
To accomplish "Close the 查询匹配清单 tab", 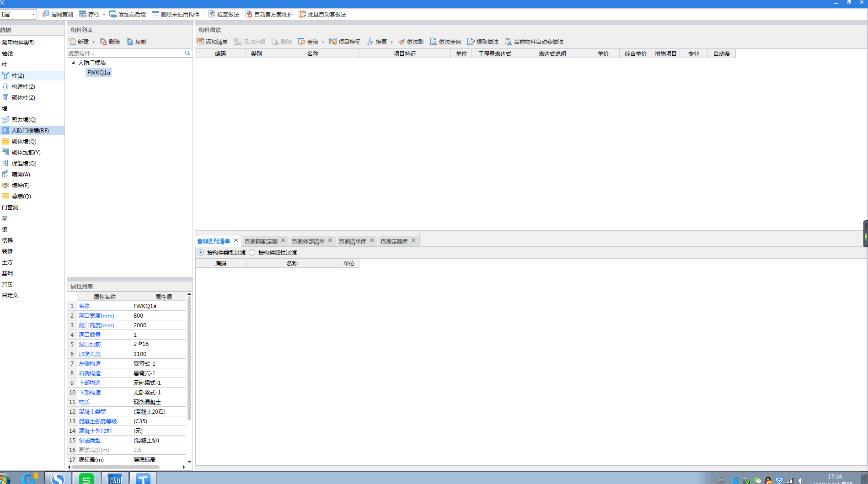I will pyautogui.click(x=236, y=240).
